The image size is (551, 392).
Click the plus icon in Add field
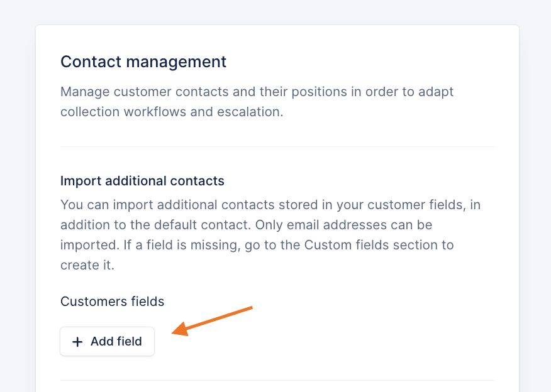pos(77,342)
